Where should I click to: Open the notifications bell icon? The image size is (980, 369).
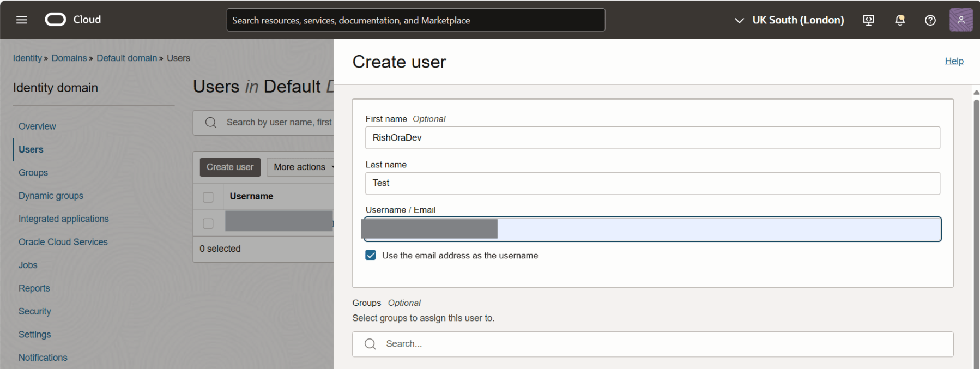pyautogui.click(x=899, y=20)
